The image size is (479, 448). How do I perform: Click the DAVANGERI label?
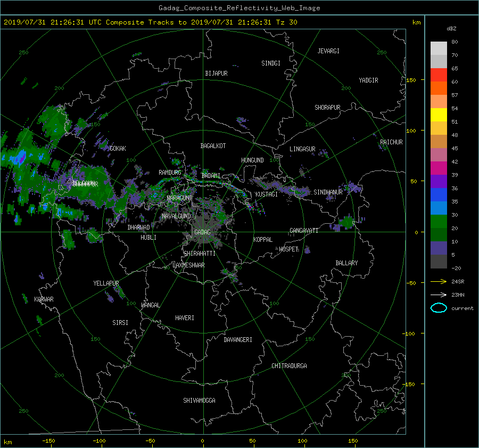tap(238, 340)
